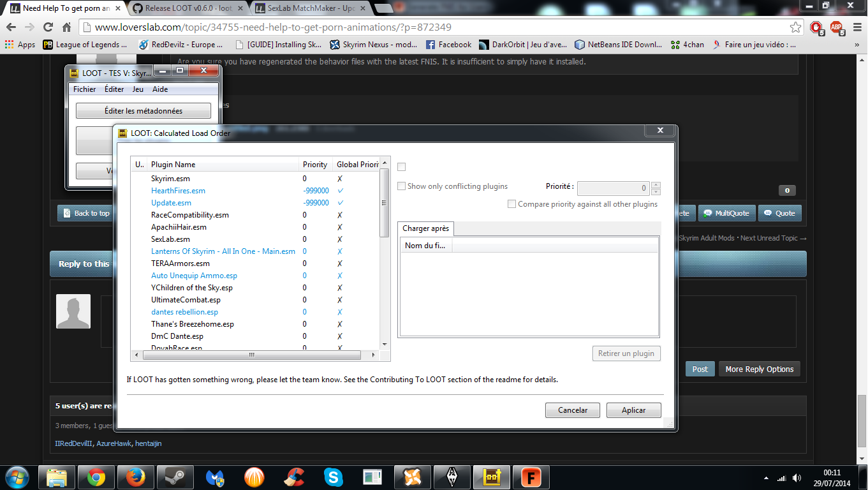
Task: Decrease the Priorité value with down arrow
Action: (656, 191)
